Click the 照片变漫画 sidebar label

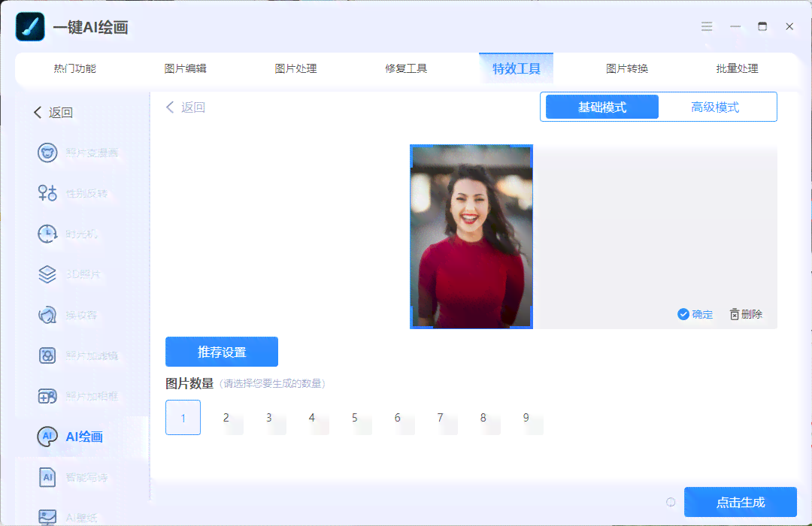[x=92, y=153]
